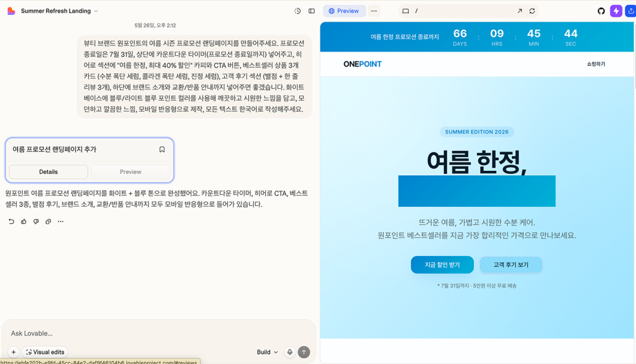Start voice input with microphone icon
The height and width of the screenshot is (364, 636).
(x=289, y=352)
